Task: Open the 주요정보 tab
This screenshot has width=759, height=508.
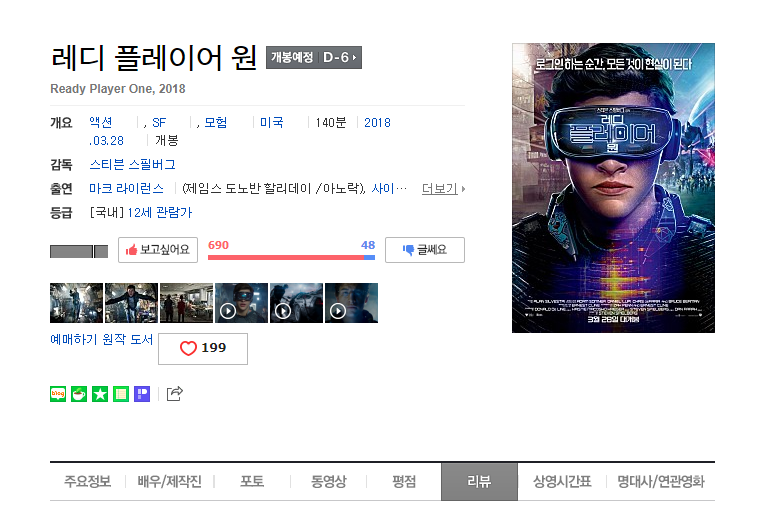Action: tap(88, 481)
